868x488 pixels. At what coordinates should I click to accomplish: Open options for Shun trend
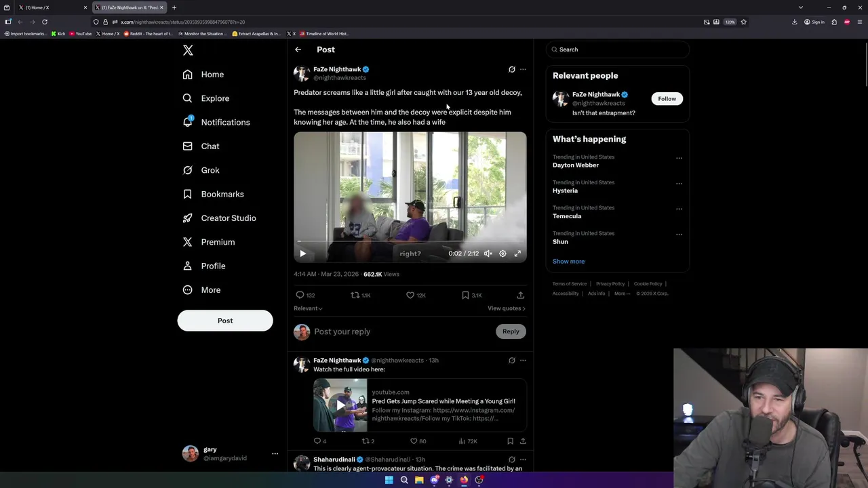pos(679,234)
